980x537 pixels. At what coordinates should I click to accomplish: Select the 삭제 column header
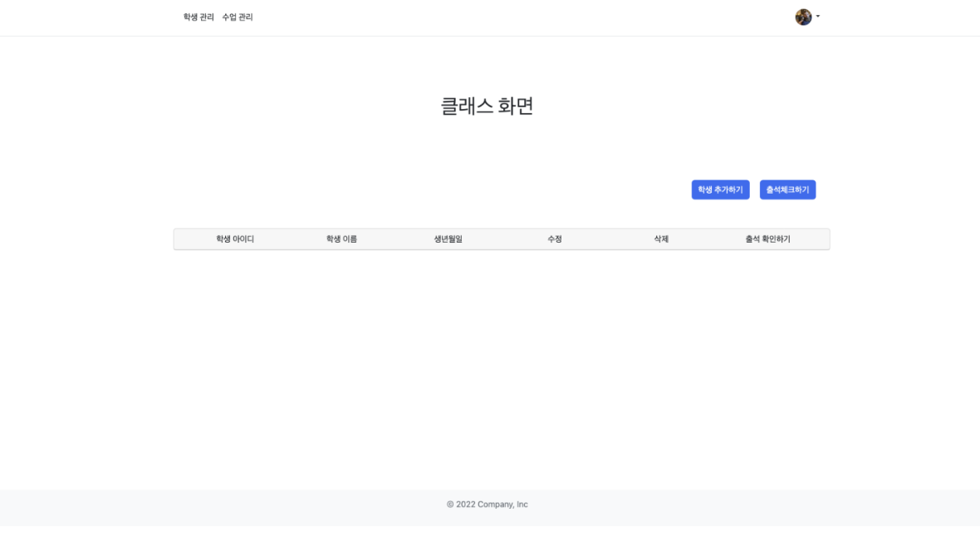(x=661, y=239)
